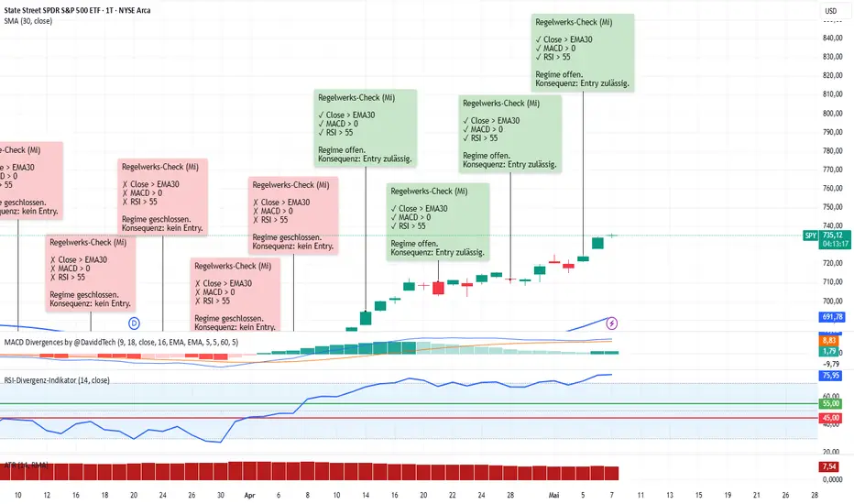The width and height of the screenshot is (854, 504).
Task: Click the date label 14 on the time axis
Action: (366, 495)
